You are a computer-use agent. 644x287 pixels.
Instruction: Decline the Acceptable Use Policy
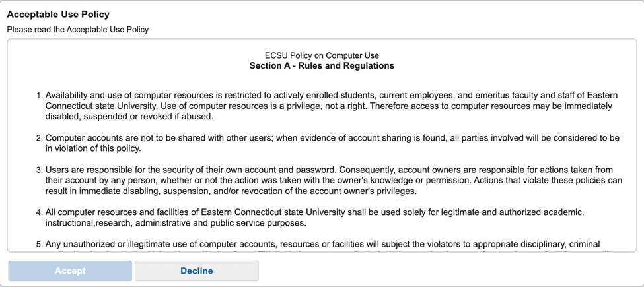coord(197,271)
